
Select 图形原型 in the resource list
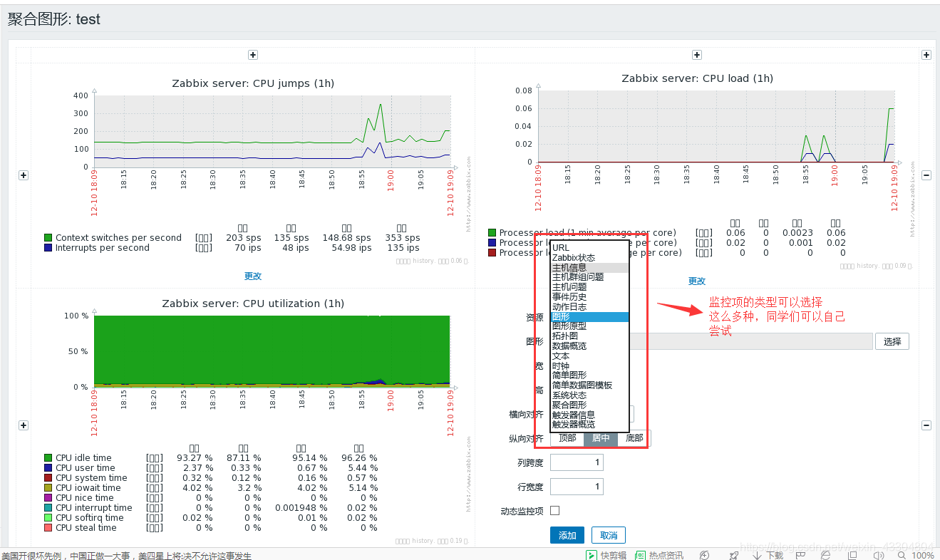[589, 326]
